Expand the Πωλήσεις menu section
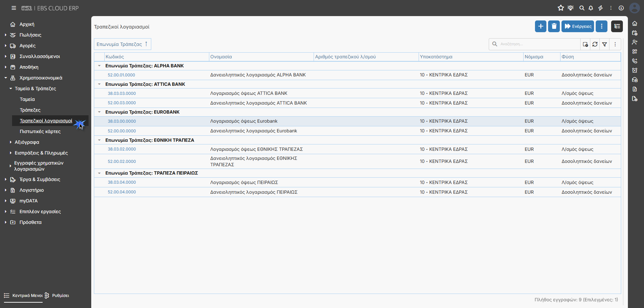The width and height of the screenshot is (644, 308). tap(30, 35)
